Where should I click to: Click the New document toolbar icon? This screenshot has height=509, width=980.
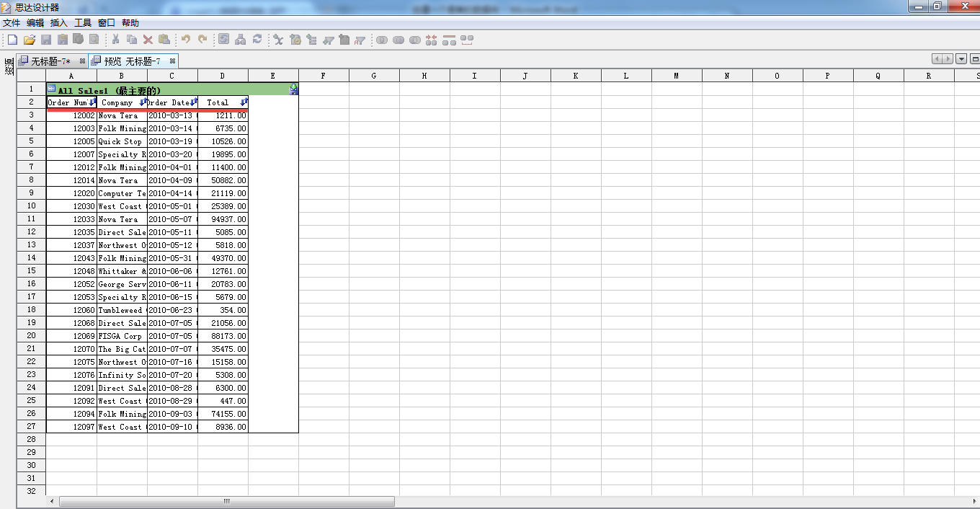(x=12, y=40)
